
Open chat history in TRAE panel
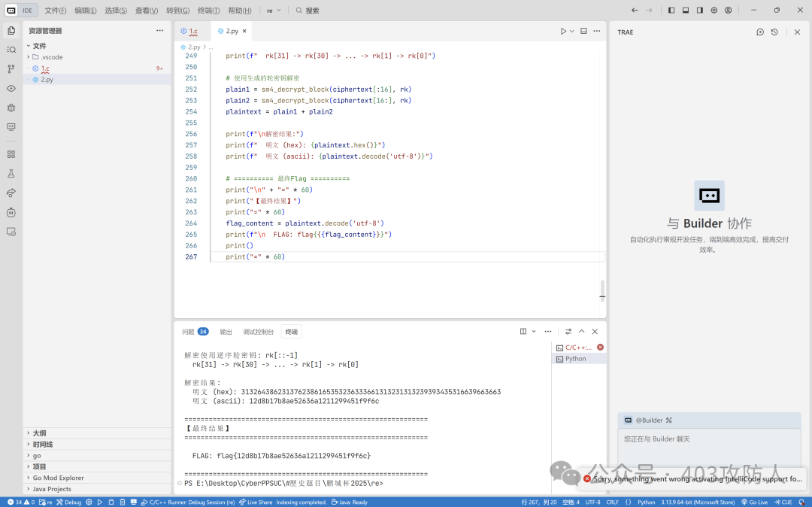click(x=774, y=32)
